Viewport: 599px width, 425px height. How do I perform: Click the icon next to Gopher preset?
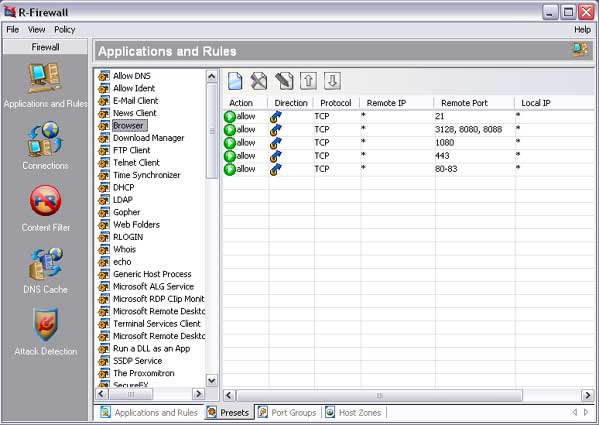[104, 212]
